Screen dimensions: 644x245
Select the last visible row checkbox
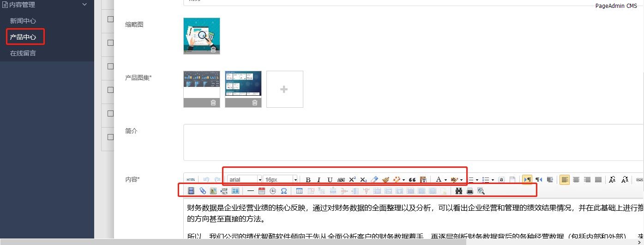click(110, 137)
